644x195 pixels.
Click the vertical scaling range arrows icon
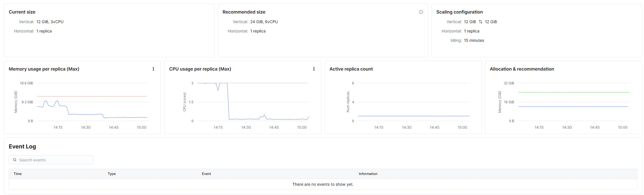[x=480, y=22]
